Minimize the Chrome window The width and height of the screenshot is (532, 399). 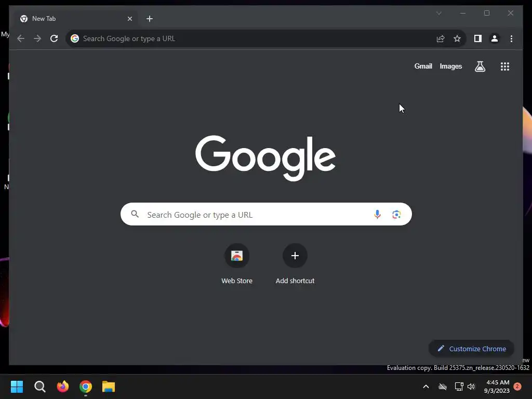click(463, 13)
